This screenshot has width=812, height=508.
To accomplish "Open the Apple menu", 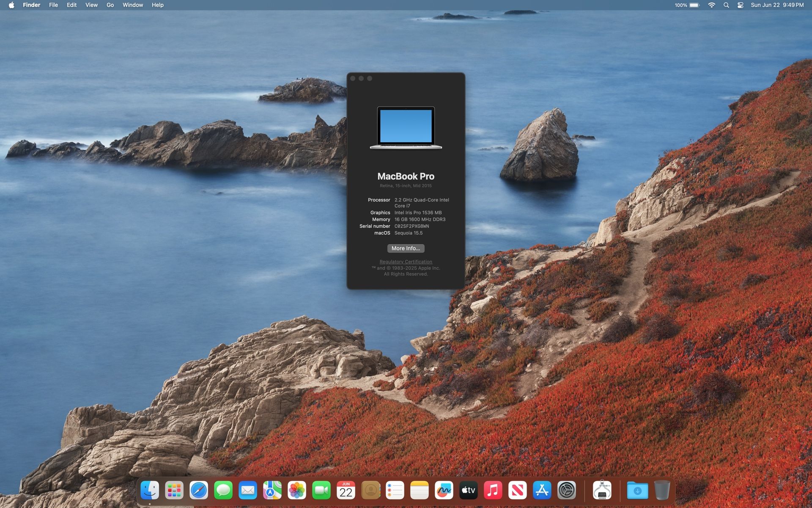I will pos(11,5).
